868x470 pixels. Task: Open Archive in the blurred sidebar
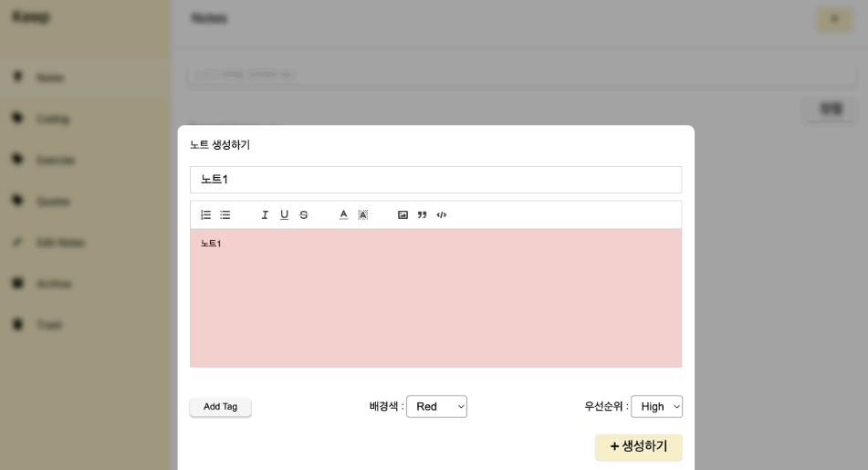(x=86, y=284)
